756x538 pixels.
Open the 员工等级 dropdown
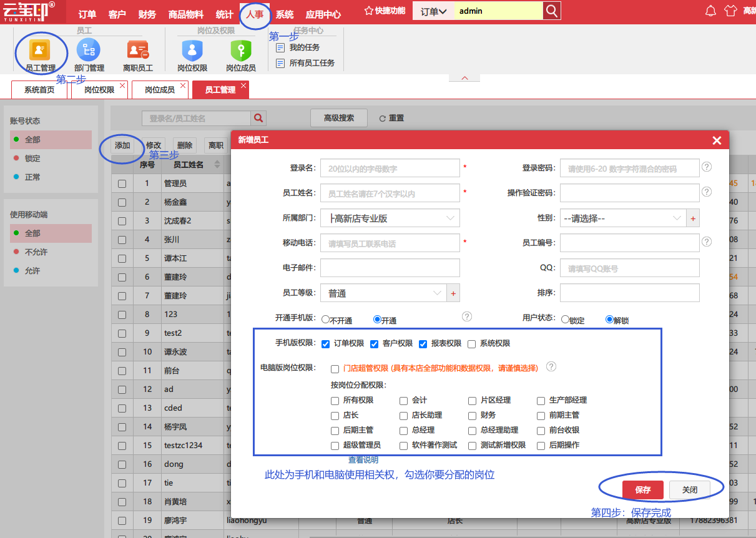coord(383,293)
